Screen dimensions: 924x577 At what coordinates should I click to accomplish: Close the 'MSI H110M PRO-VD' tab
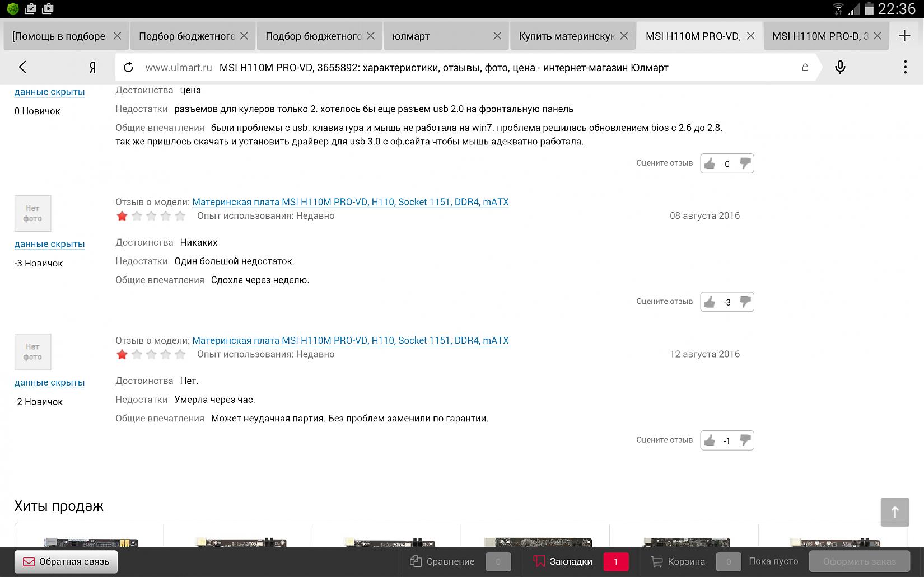[751, 36]
